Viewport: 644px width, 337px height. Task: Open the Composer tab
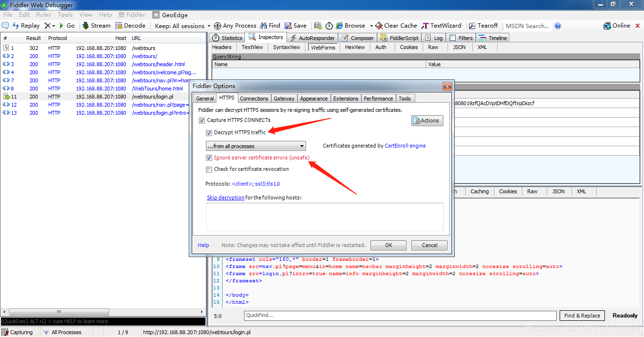358,38
